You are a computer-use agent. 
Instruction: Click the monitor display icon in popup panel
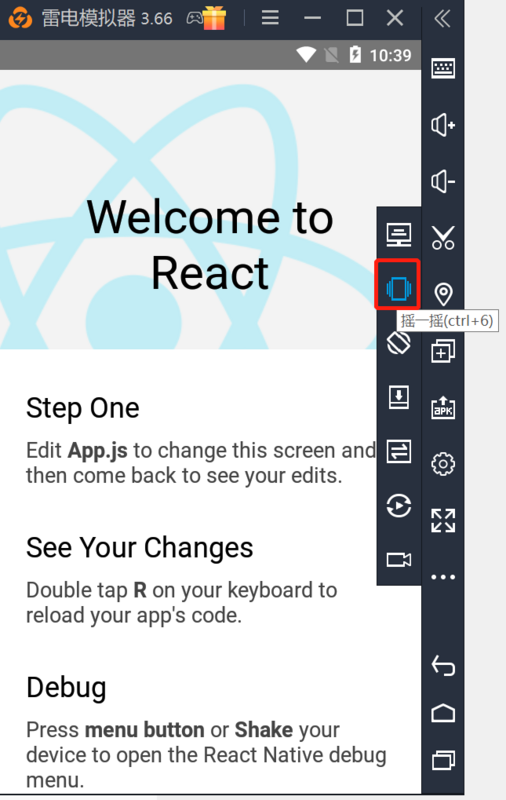click(398, 235)
